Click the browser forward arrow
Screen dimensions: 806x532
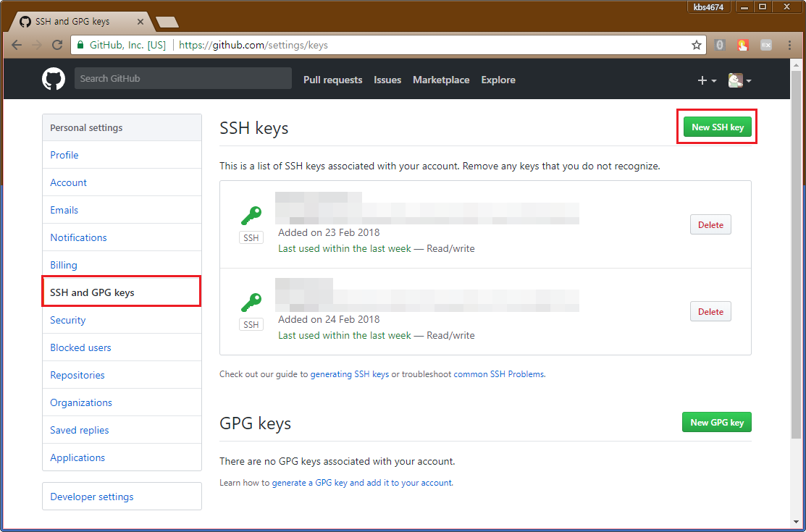click(x=36, y=45)
